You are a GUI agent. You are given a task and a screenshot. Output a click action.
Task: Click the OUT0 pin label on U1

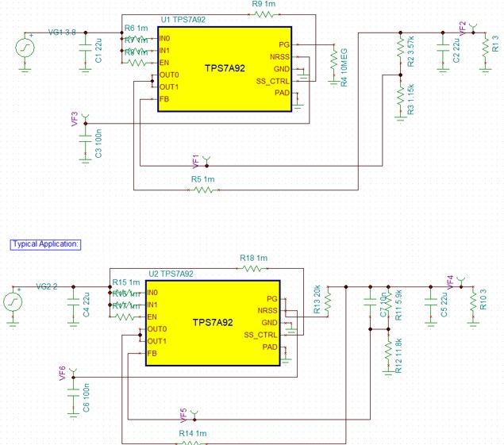point(169,75)
